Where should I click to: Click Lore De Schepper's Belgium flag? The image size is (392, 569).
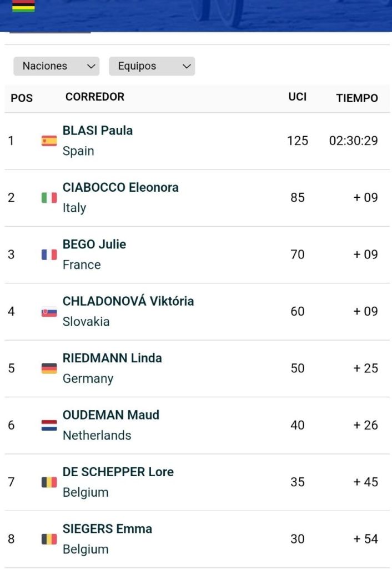[x=49, y=482]
